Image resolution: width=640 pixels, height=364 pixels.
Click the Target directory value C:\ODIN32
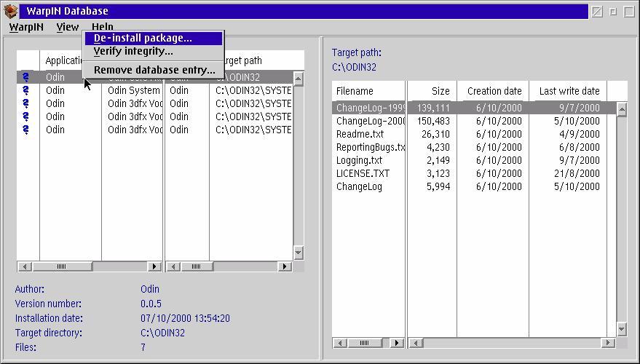click(x=162, y=333)
